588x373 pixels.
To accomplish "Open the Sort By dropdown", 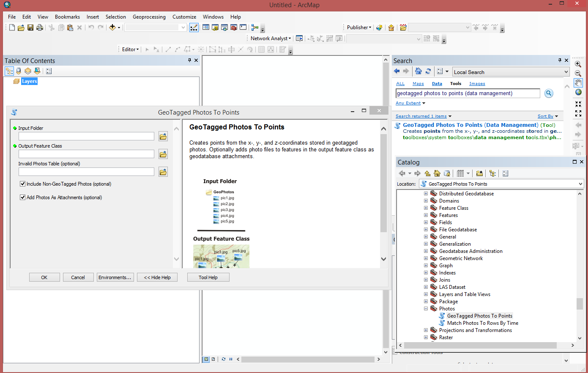I will 547,116.
